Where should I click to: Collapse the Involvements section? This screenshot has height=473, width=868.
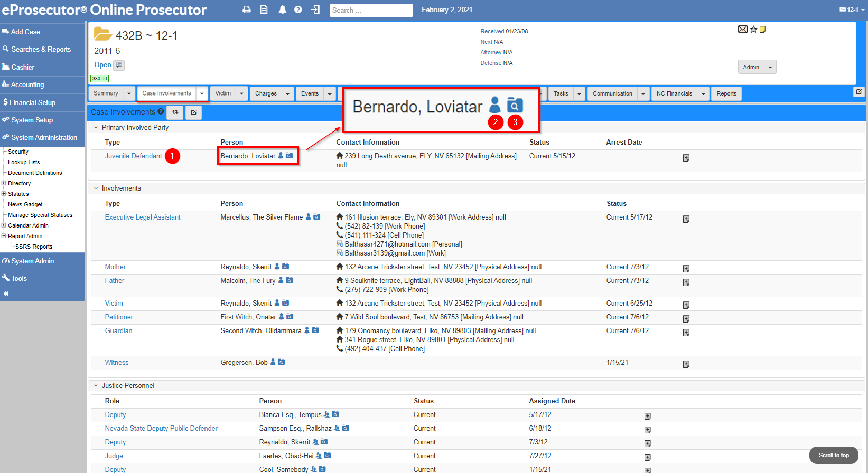[x=96, y=188]
